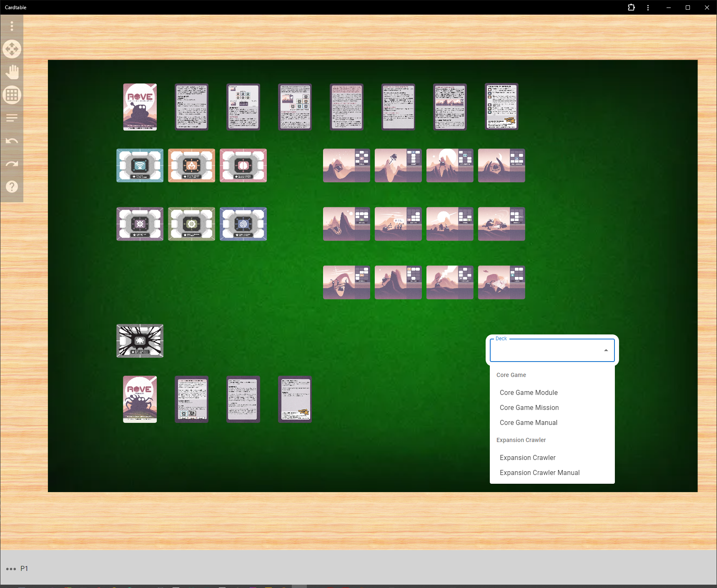Select the P1 player label
The height and width of the screenshot is (588, 717).
[24, 568]
